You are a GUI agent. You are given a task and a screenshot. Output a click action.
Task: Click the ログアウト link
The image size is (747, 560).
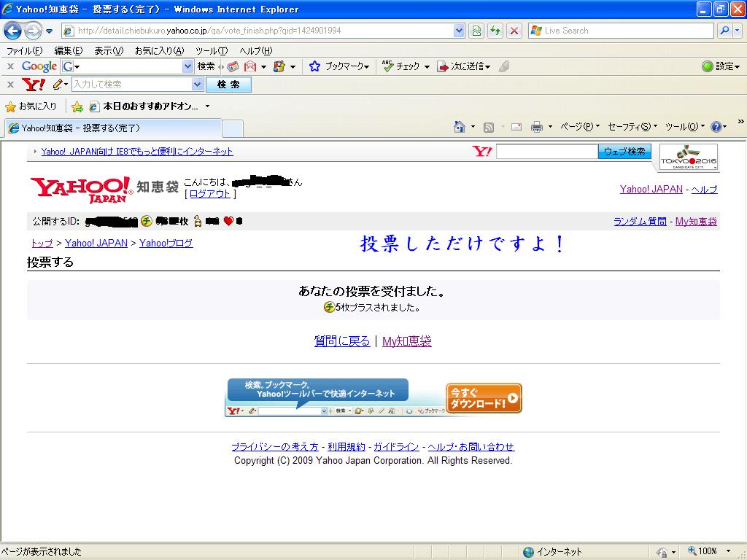click(x=209, y=194)
